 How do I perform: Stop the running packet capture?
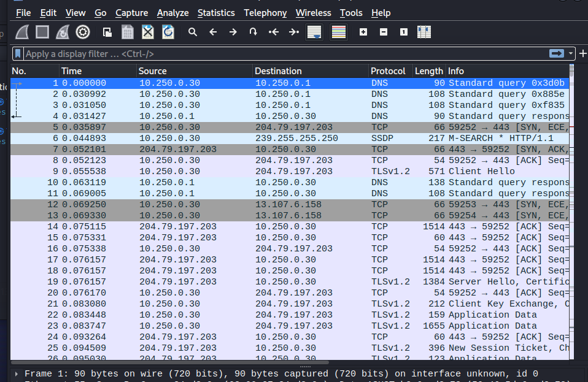(42, 32)
